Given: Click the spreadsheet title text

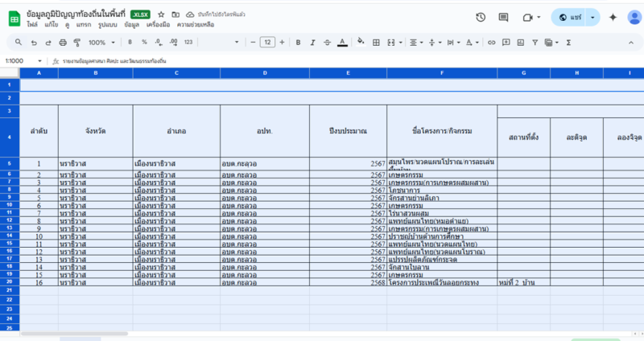Looking at the screenshot, I should (76, 14).
